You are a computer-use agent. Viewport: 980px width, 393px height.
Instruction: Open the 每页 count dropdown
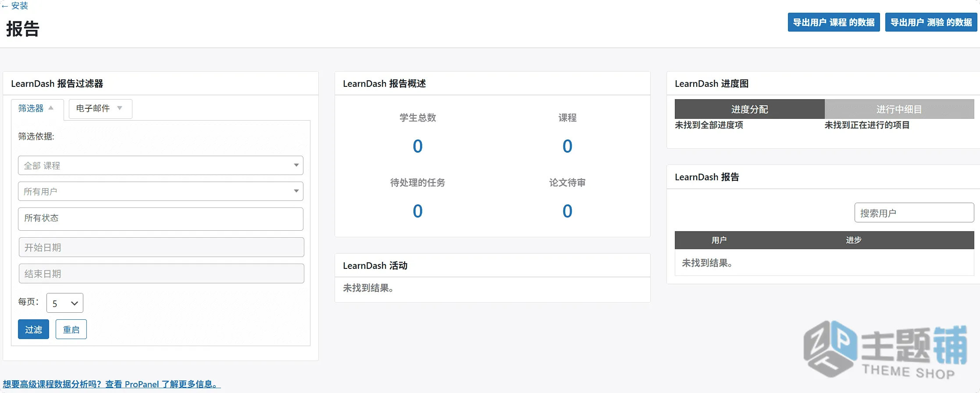click(x=65, y=303)
